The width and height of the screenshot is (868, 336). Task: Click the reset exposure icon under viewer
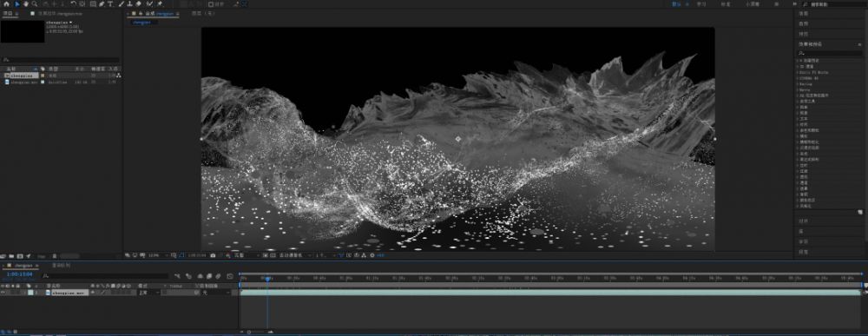372,255
